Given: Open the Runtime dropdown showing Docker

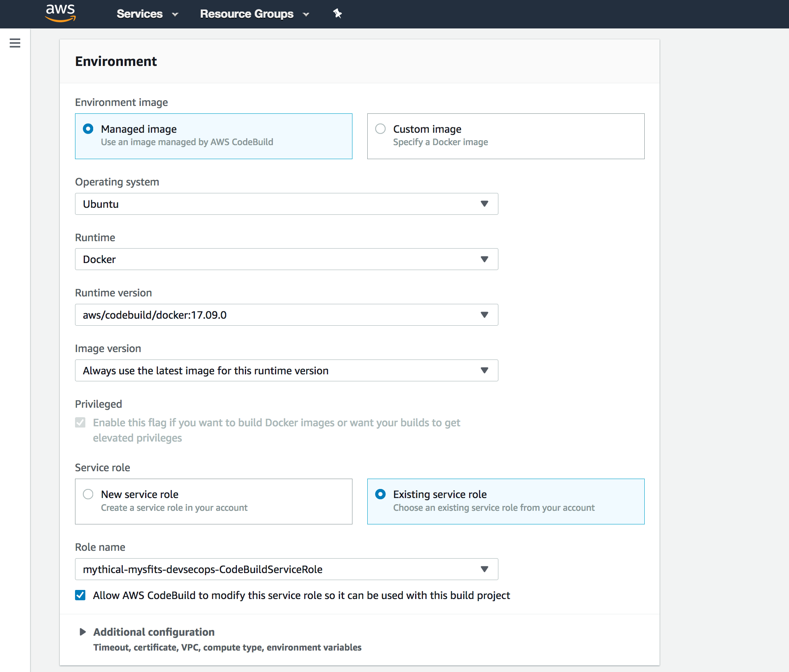Looking at the screenshot, I should pyautogui.click(x=286, y=259).
